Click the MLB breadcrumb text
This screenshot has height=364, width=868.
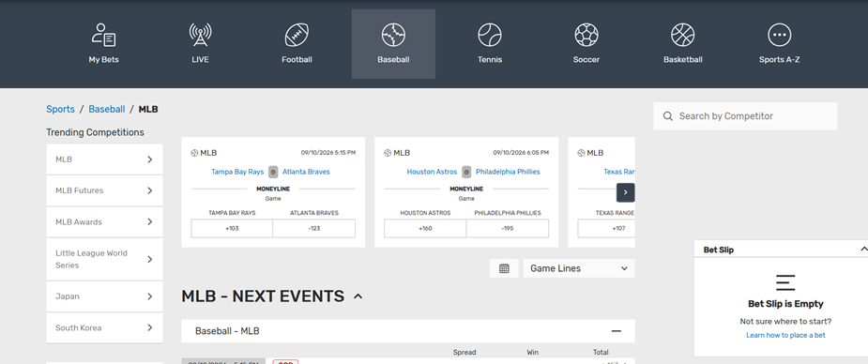[148, 110]
